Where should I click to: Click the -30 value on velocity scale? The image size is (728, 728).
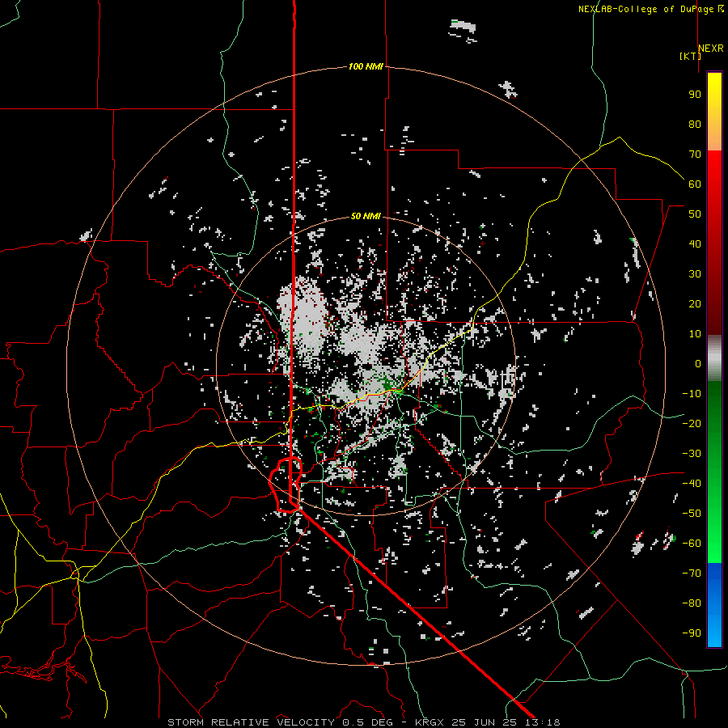(x=692, y=454)
